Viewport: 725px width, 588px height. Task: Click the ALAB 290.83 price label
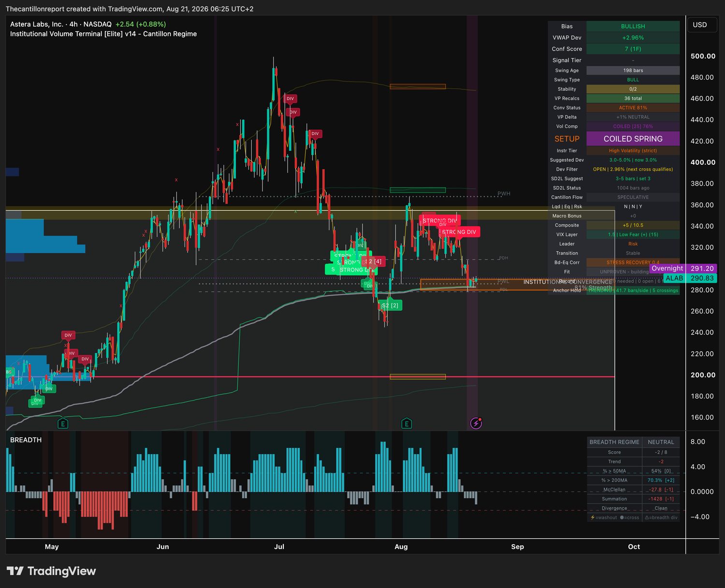690,278
